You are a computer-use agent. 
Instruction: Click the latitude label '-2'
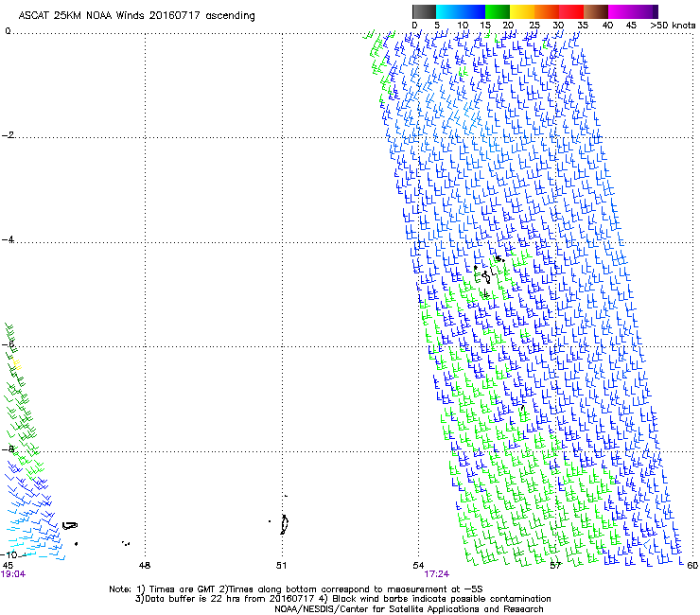(8, 135)
